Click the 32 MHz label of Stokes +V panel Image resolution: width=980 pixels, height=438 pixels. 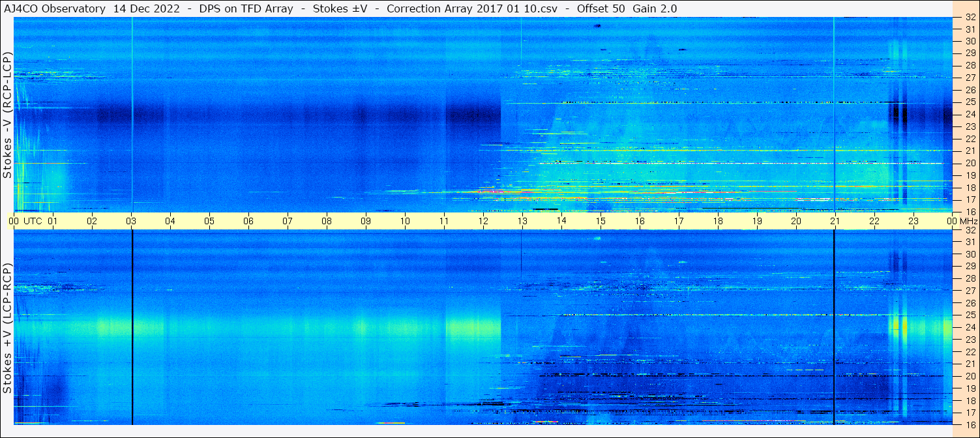click(x=970, y=230)
